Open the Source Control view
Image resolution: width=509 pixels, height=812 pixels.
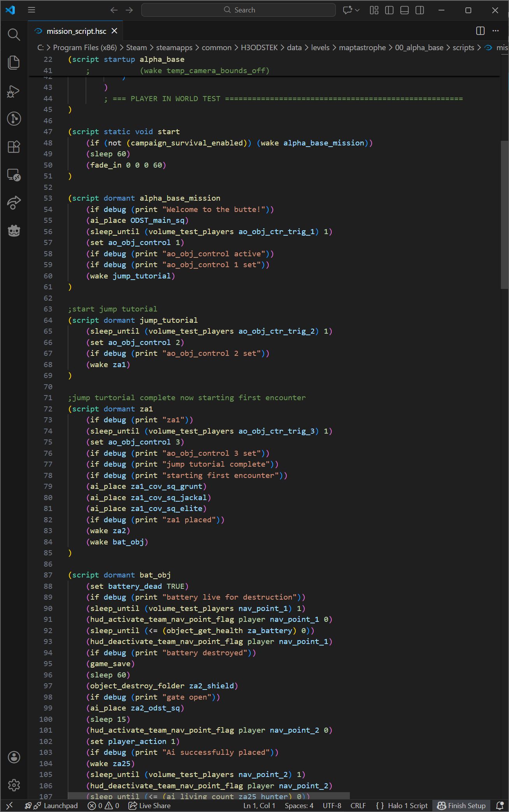click(14, 119)
